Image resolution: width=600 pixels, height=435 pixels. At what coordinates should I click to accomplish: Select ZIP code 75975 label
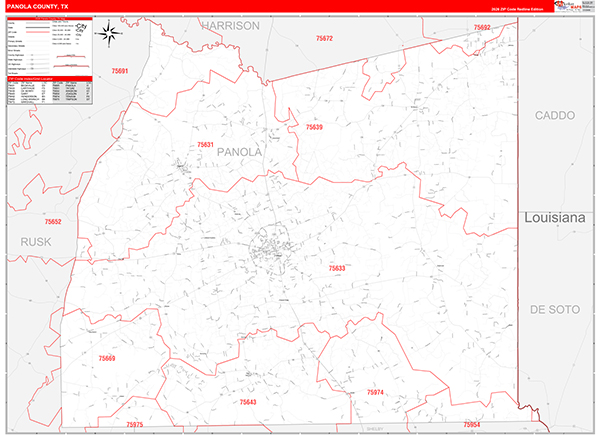click(x=135, y=425)
